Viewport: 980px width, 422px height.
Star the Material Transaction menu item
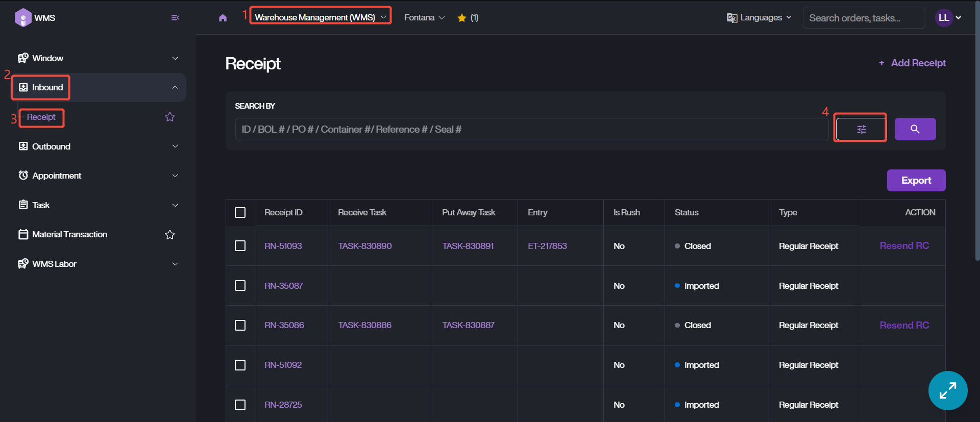pos(170,235)
